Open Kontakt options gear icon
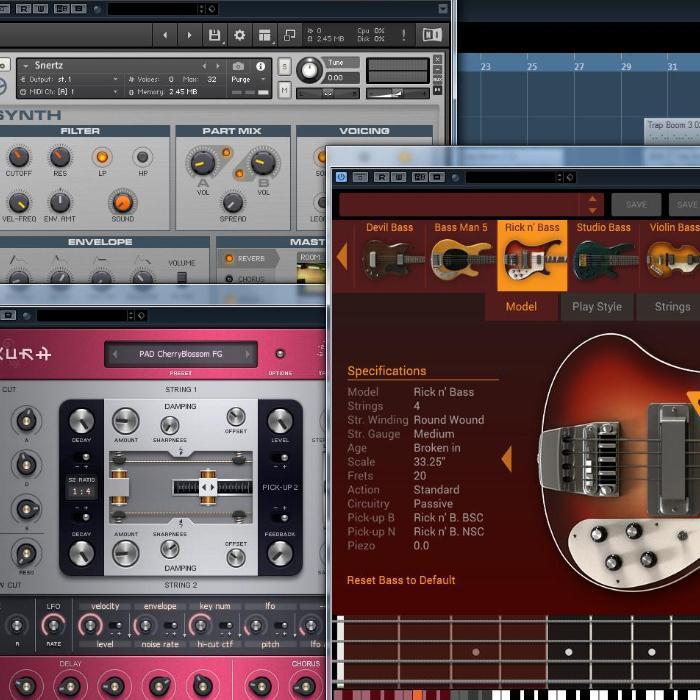This screenshot has height=700, width=700. click(x=240, y=35)
